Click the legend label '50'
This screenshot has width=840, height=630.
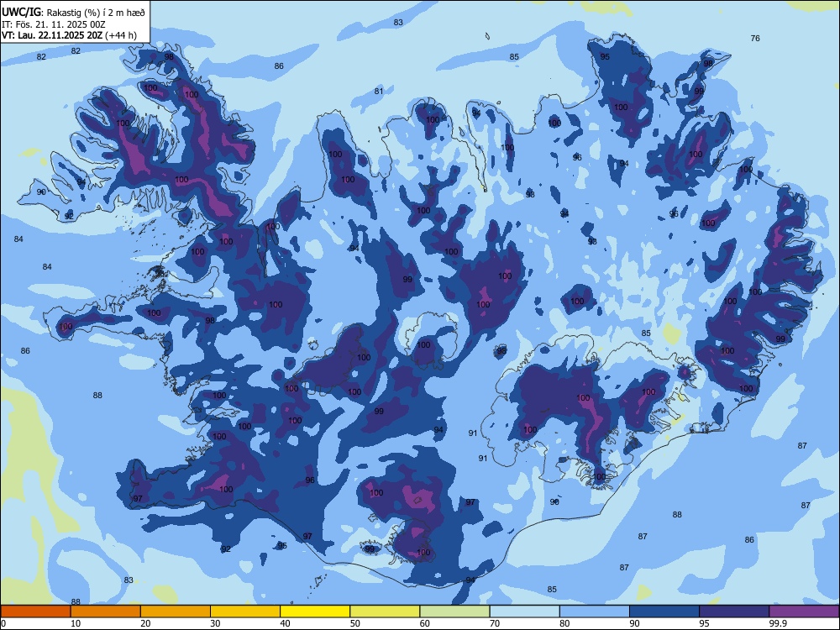click(x=355, y=623)
